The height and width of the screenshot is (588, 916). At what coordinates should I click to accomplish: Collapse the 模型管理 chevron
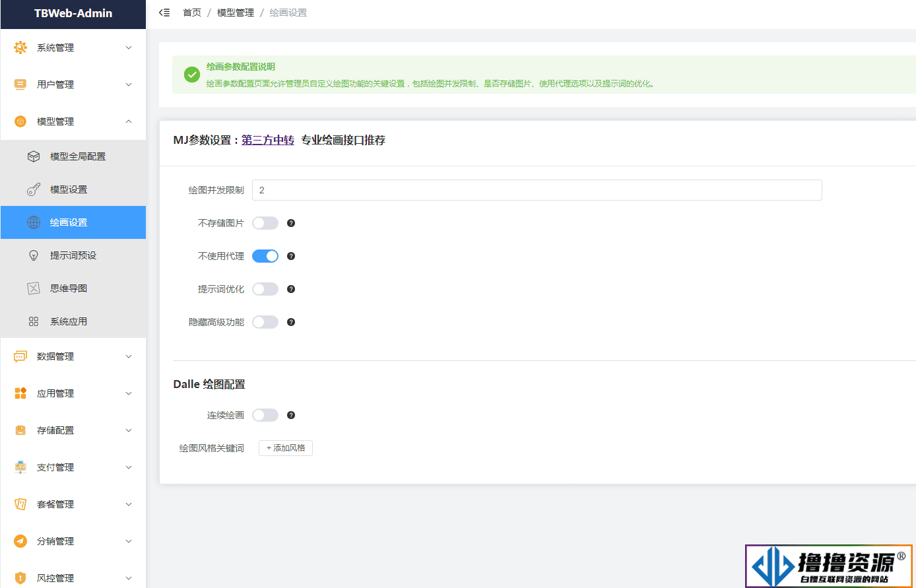click(129, 121)
